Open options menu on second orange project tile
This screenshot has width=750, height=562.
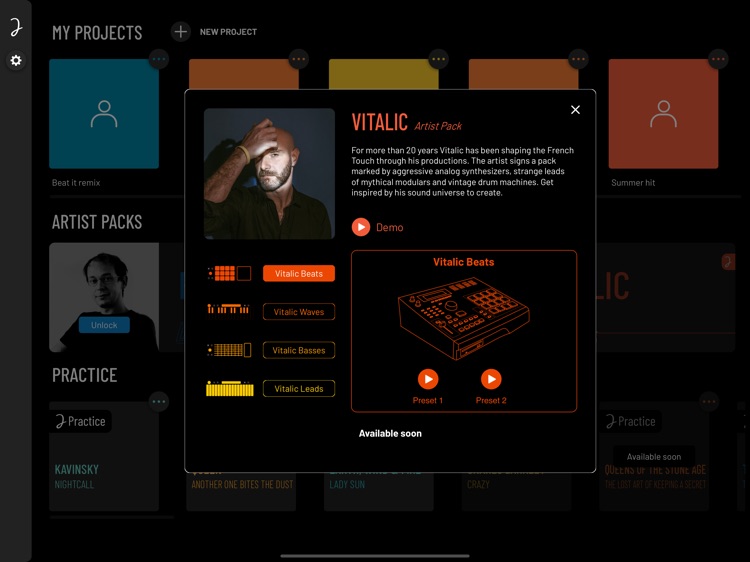(578, 59)
